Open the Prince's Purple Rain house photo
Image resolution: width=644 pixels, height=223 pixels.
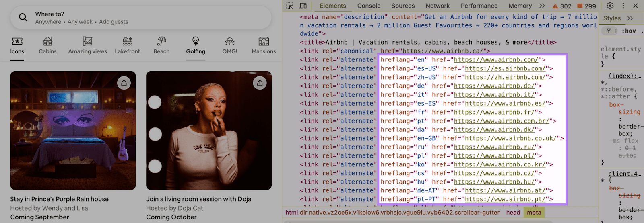(x=73, y=131)
